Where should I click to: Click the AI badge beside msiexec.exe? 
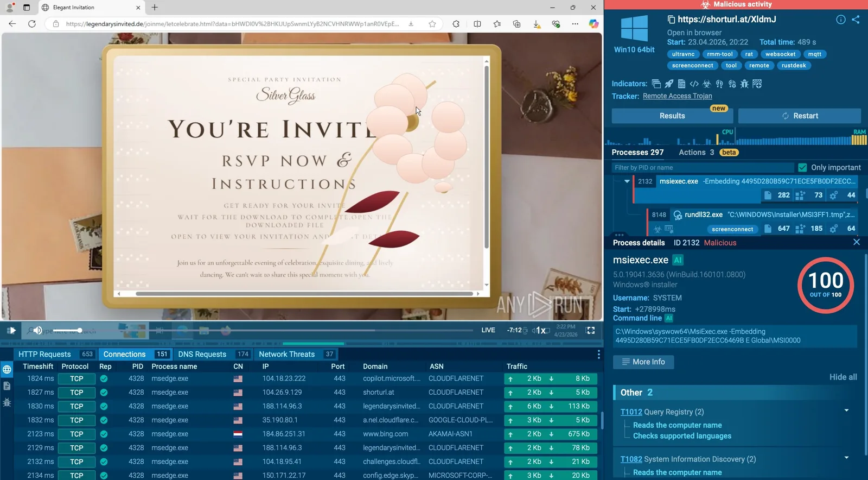click(678, 260)
